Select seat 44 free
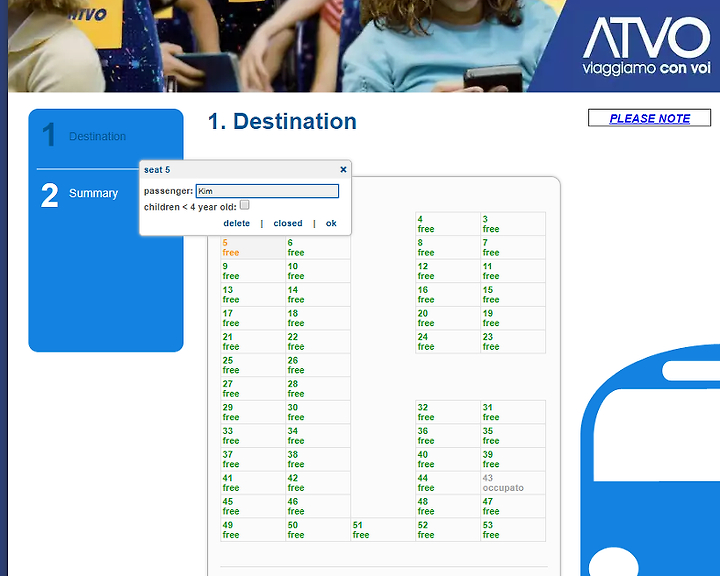 pyautogui.click(x=448, y=483)
